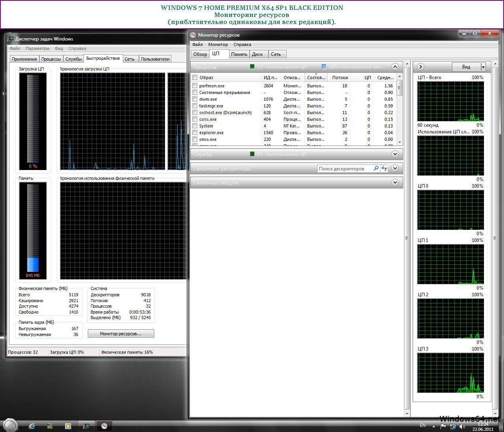Open the EN language indicator
This screenshot has height=432, width=504.
click(422, 425)
